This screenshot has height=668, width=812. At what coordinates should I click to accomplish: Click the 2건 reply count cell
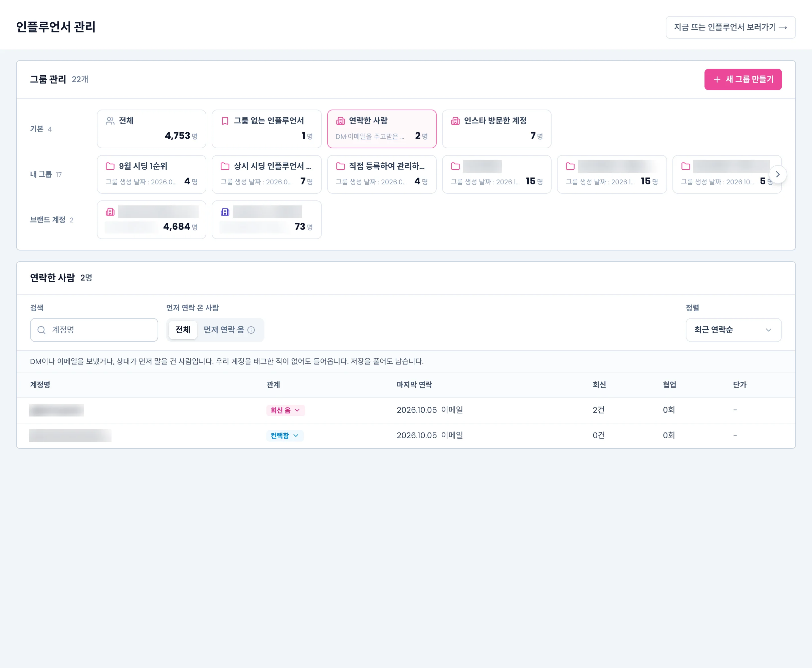click(x=599, y=410)
